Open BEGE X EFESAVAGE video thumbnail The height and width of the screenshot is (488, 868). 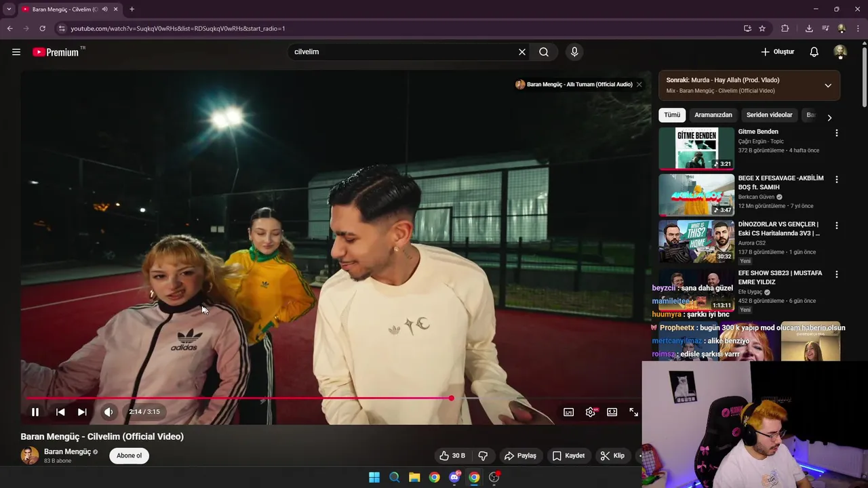pyautogui.click(x=696, y=195)
